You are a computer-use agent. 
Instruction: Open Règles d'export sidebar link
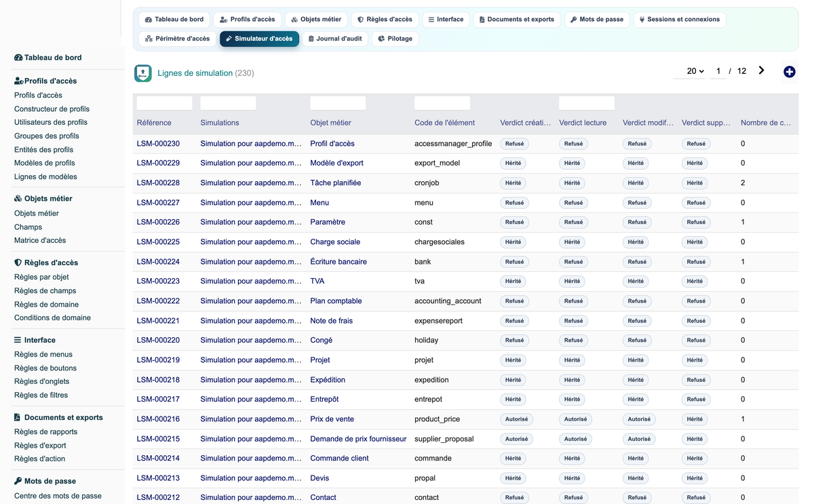click(40, 446)
